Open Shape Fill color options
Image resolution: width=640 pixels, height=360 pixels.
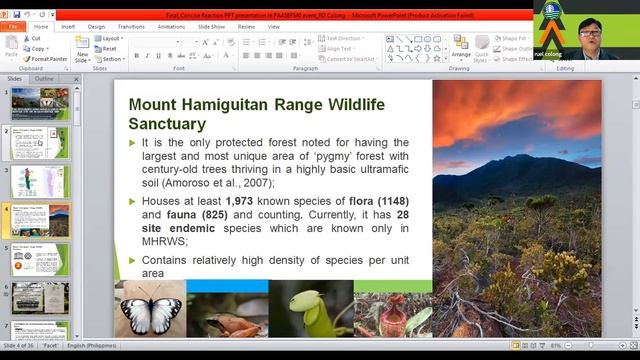pyautogui.click(x=513, y=38)
